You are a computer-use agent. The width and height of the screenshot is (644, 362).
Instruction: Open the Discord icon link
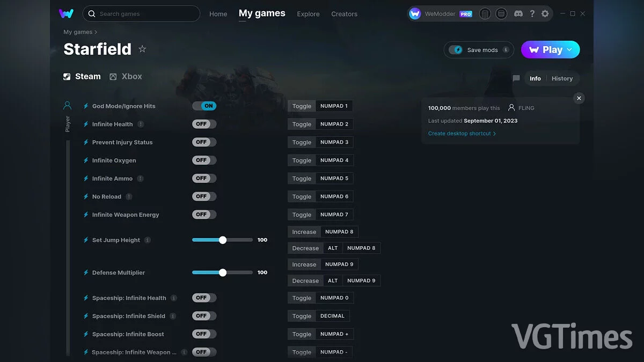(x=518, y=13)
